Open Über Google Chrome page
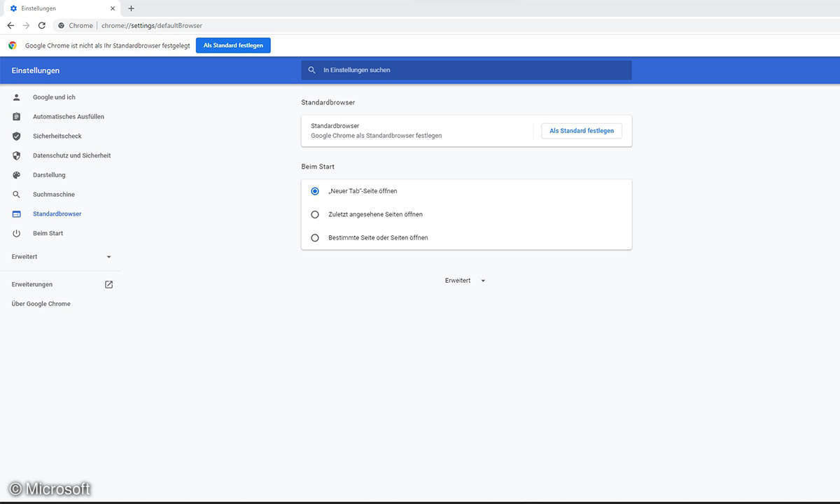 (41, 304)
